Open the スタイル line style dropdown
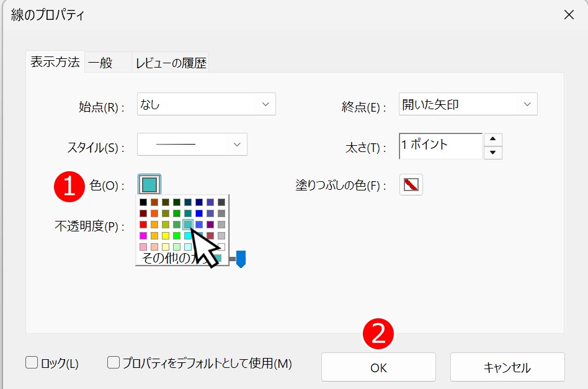 pyautogui.click(x=192, y=144)
